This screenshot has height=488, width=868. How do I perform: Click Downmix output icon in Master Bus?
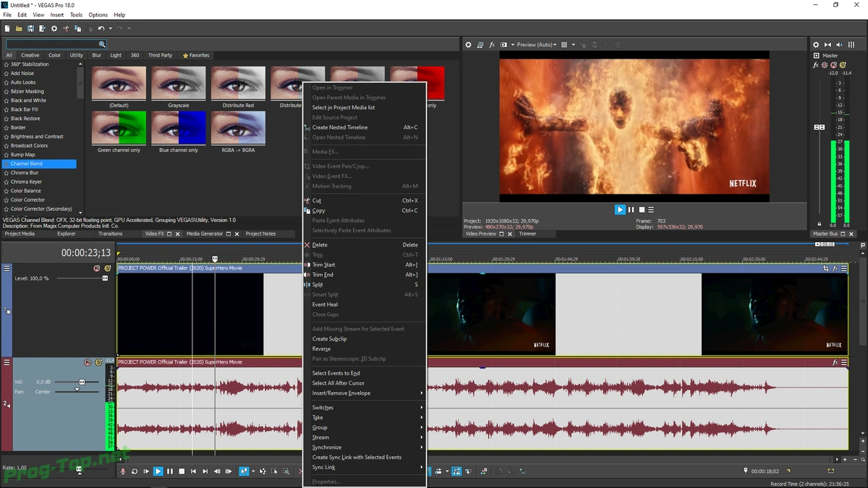point(828,45)
